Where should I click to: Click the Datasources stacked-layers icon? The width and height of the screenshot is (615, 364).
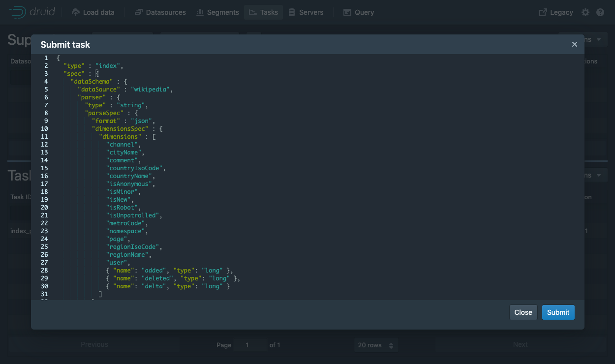(x=139, y=12)
